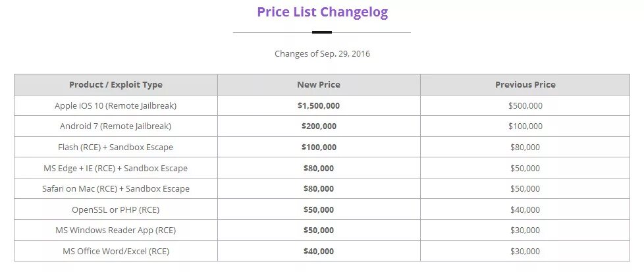Click the Apple iOS 10 (Remote Jailbreak) cell

click(x=116, y=105)
